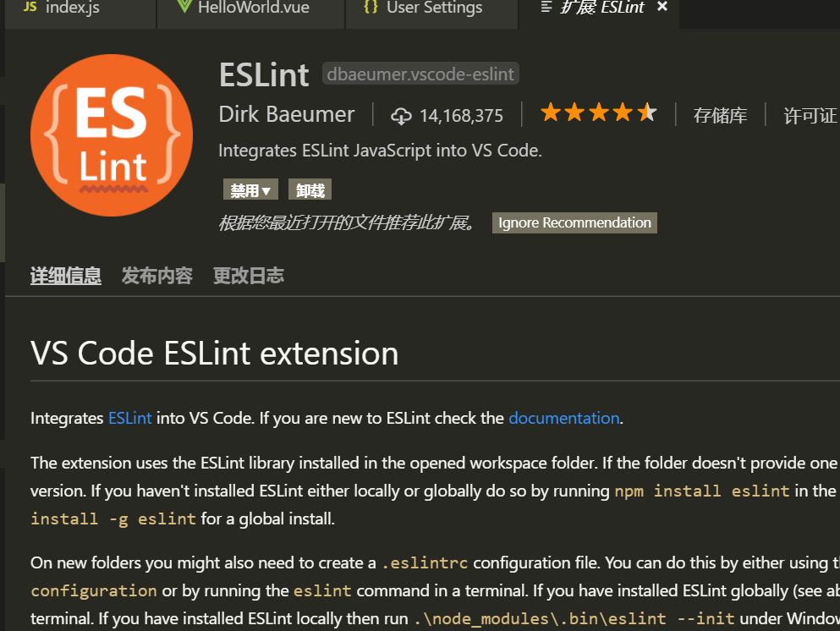Click the install count 14,168,375
This screenshot has width=840, height=631.
[461, 116]
